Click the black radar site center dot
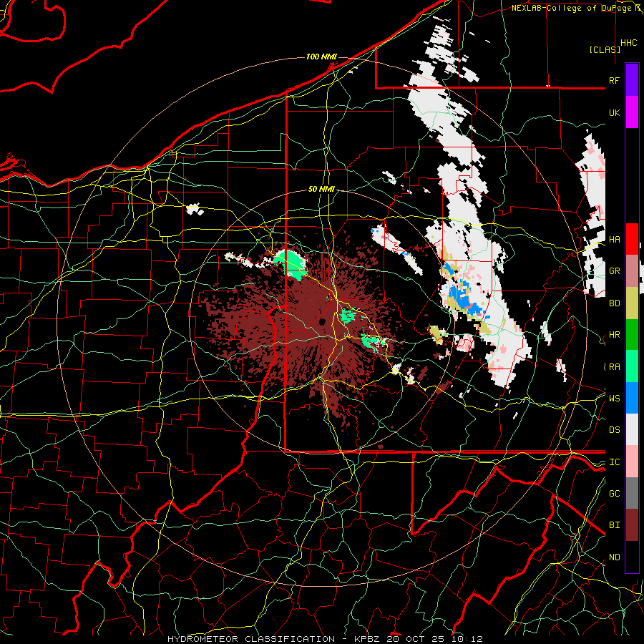644x644 pixels. (323, 321)
